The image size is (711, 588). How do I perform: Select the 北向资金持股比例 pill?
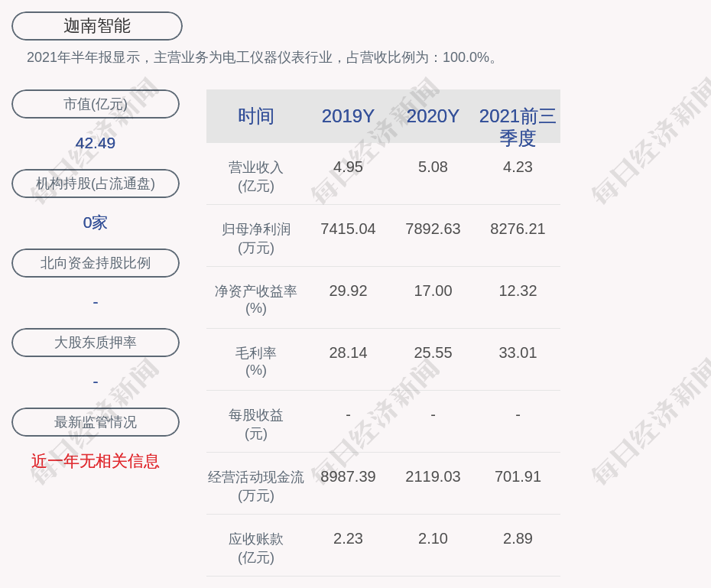pyautogui.click(x=95, y=263)
